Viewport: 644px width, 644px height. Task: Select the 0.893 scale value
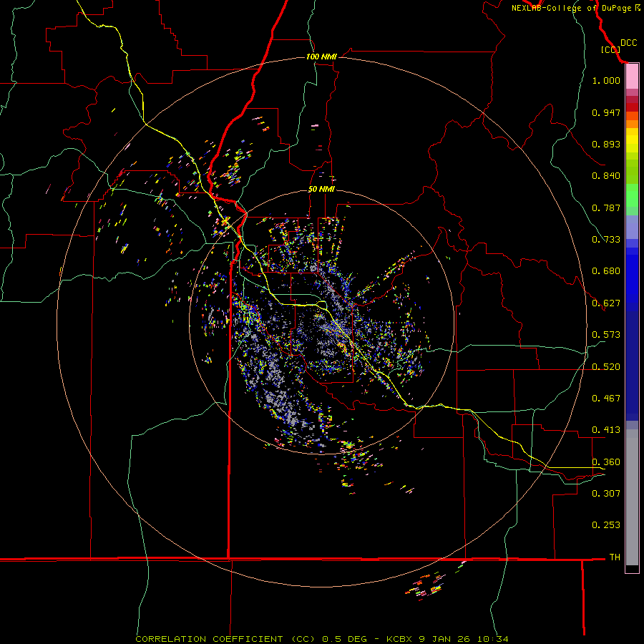pyautogui.click(x=606, y=144)
